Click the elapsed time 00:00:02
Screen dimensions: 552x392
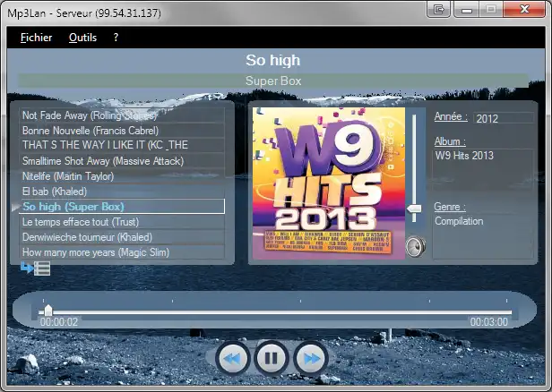(59, 321)
